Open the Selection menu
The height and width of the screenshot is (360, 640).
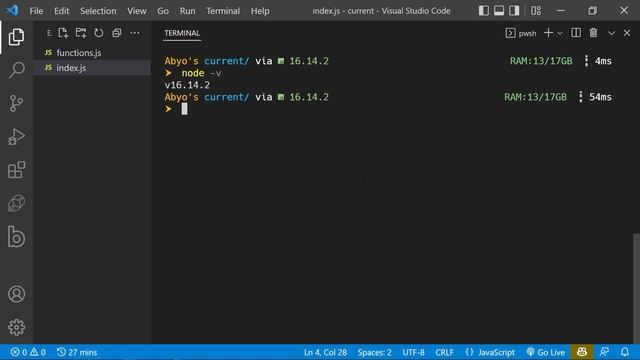(98, 11)
